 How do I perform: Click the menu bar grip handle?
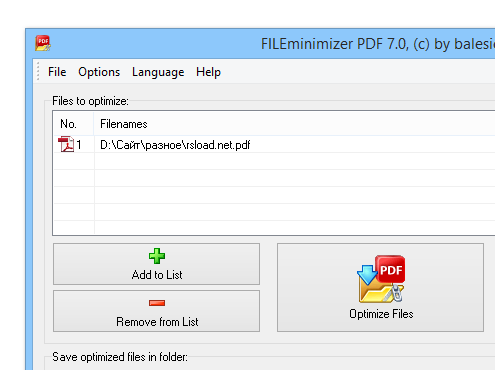click(x=38, y=71)
